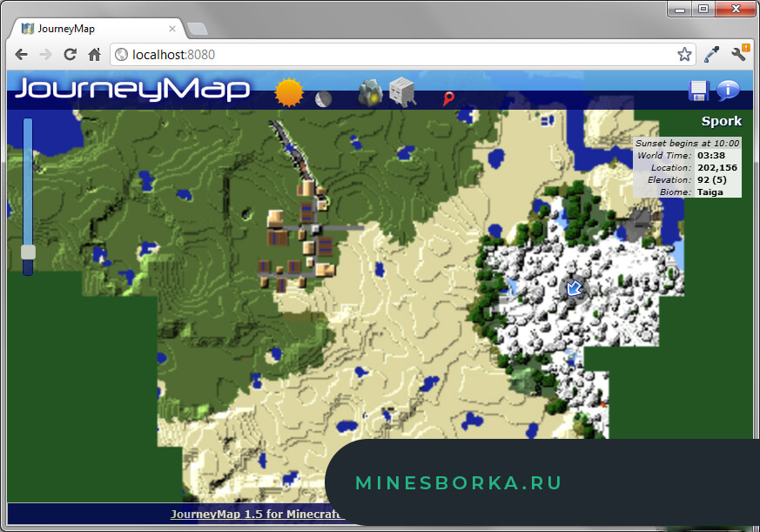Toggle cave view rock icon

[370, 92]
